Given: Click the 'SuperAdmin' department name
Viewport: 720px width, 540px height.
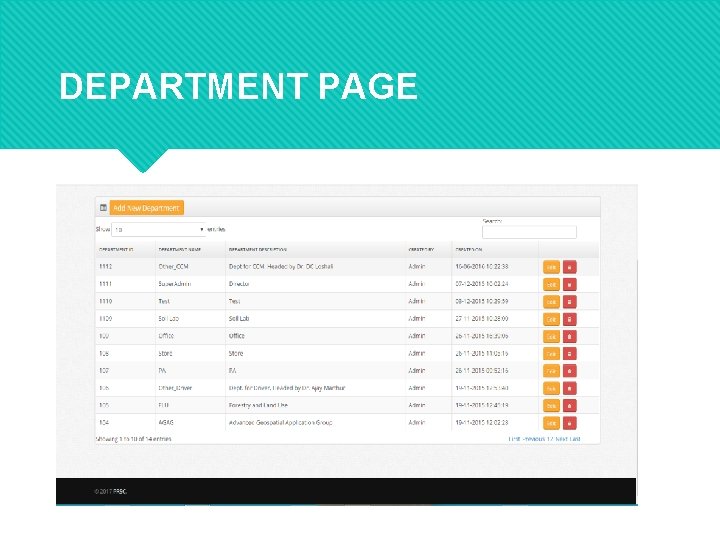Looking at the screenshot, I should click(174, 284).
